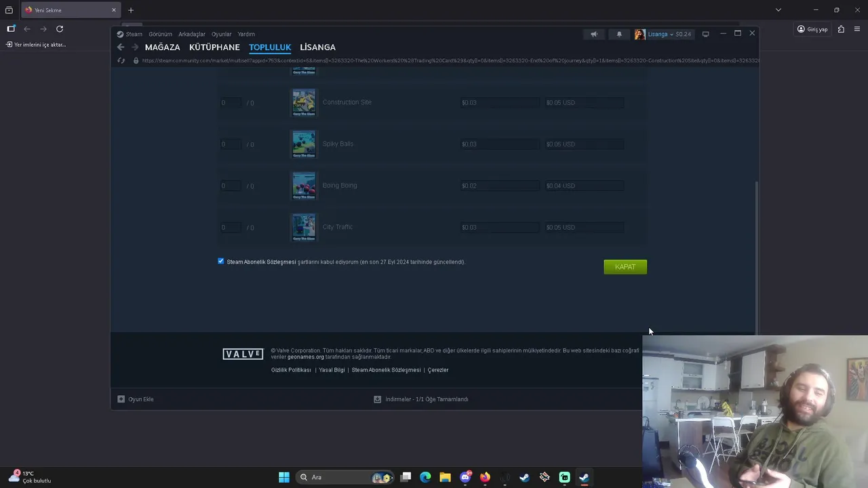This screenshot has height=488, width=868.
Task: Click the Oyun Ekle plus icon
Action: pos(121,399)
